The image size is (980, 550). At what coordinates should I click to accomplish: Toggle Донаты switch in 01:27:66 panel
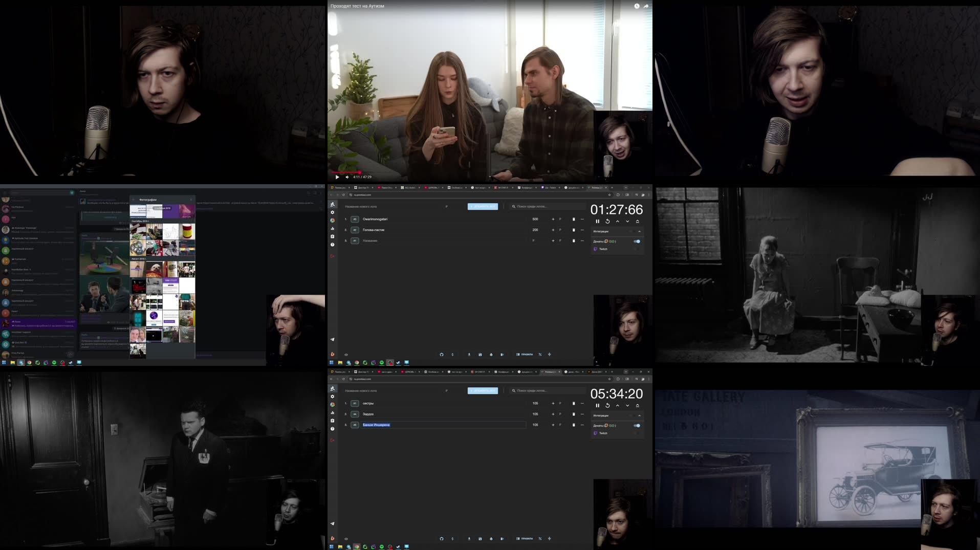point(637,241)
